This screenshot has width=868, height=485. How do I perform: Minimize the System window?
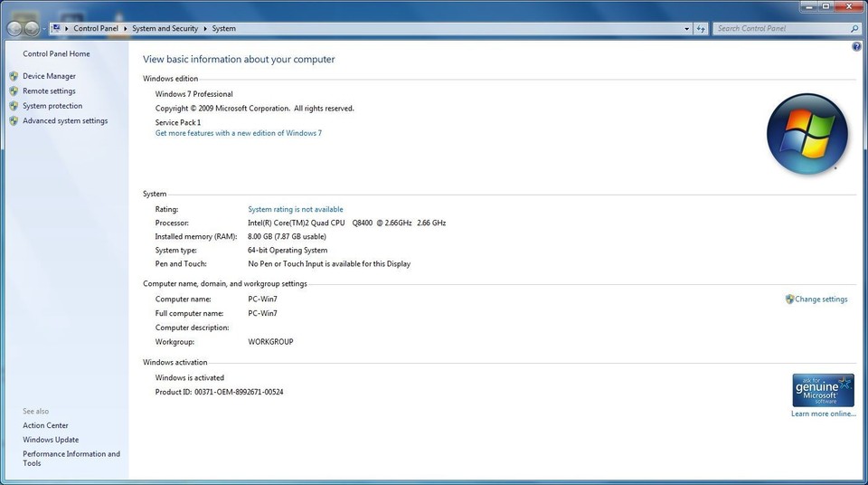tap(808, 6)
